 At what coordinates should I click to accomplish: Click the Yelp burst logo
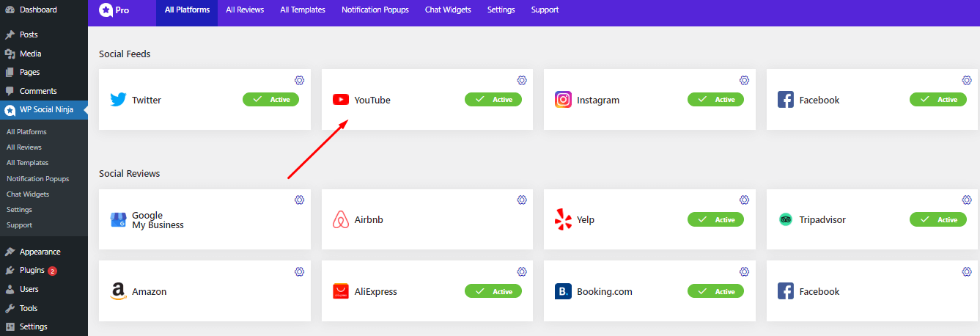pos(563,219)
